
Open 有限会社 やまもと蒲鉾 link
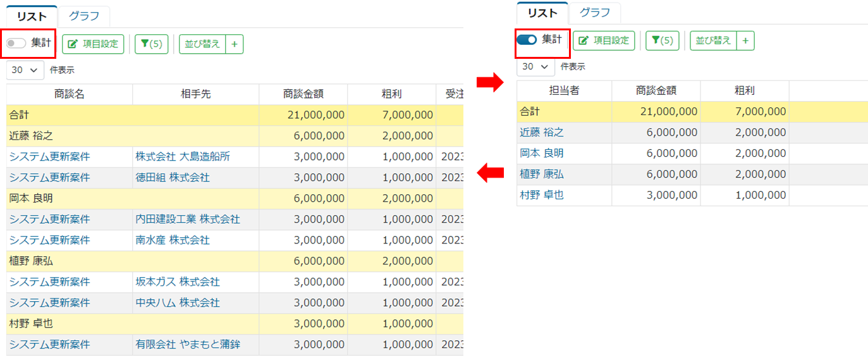pyautogui.click(x=188, y=345)
